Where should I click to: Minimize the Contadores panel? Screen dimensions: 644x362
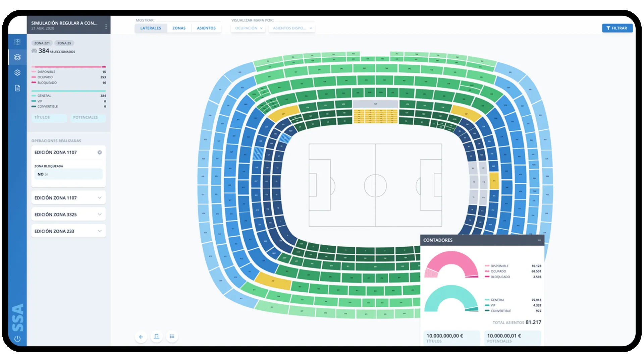tap(539, 240)
